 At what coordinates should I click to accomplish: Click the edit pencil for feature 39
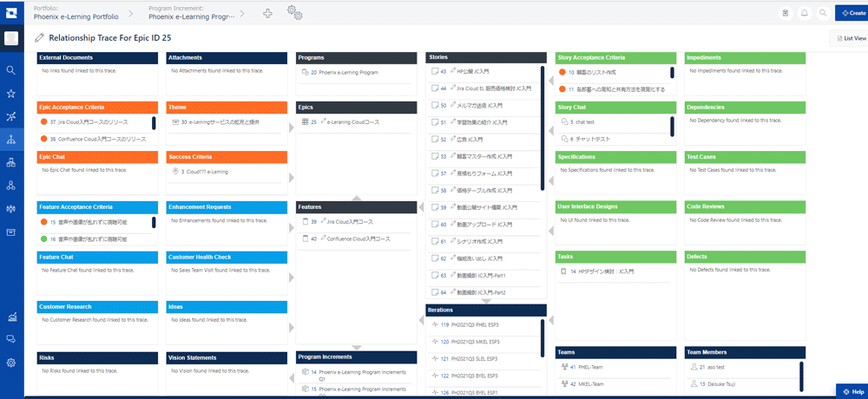(323, 221)
